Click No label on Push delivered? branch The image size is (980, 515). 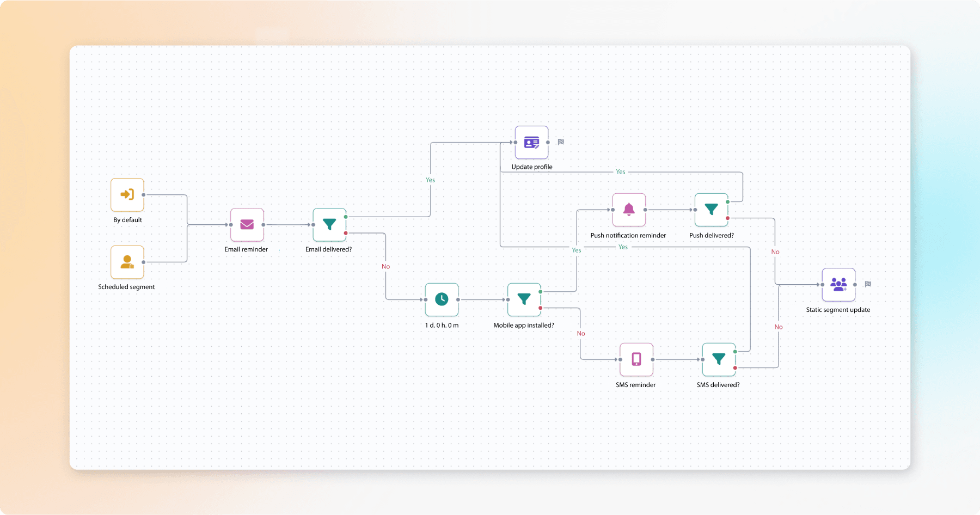pyautogui.click(x=775, y=252)
